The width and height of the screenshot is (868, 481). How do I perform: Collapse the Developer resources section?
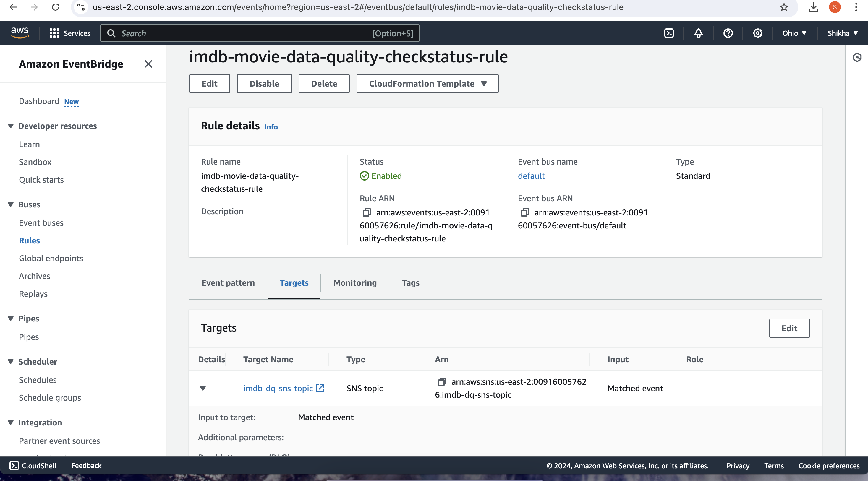pos(10,126)
